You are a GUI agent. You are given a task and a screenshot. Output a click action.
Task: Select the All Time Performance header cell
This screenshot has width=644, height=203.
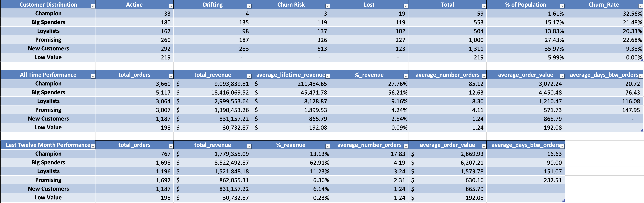click(48, 75)
